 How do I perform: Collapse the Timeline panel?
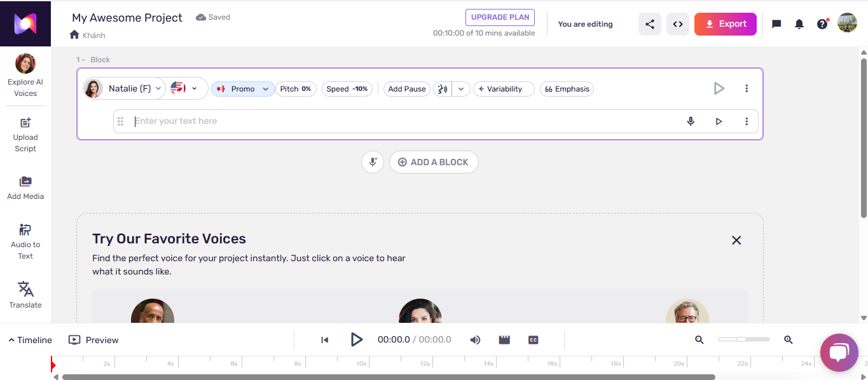pyautogui.click(x=29, y=339)
